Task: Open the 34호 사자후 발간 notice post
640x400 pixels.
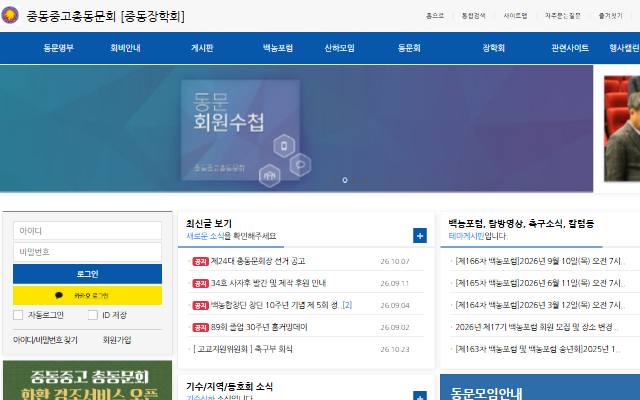Action: [x=268, y=283]
